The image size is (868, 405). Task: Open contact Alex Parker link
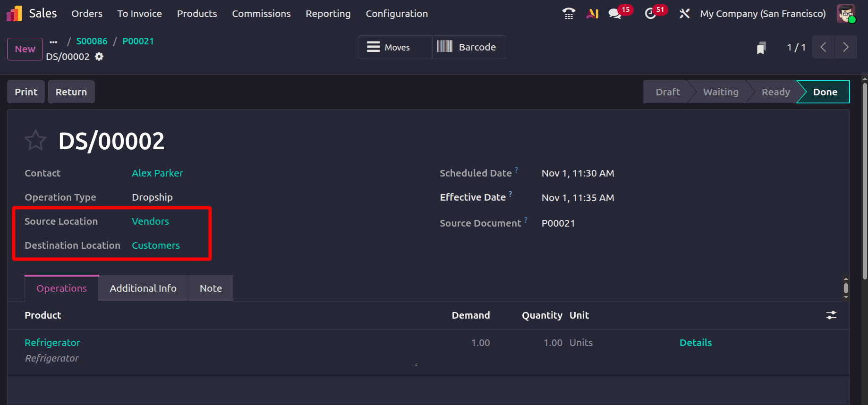[157, 173]
